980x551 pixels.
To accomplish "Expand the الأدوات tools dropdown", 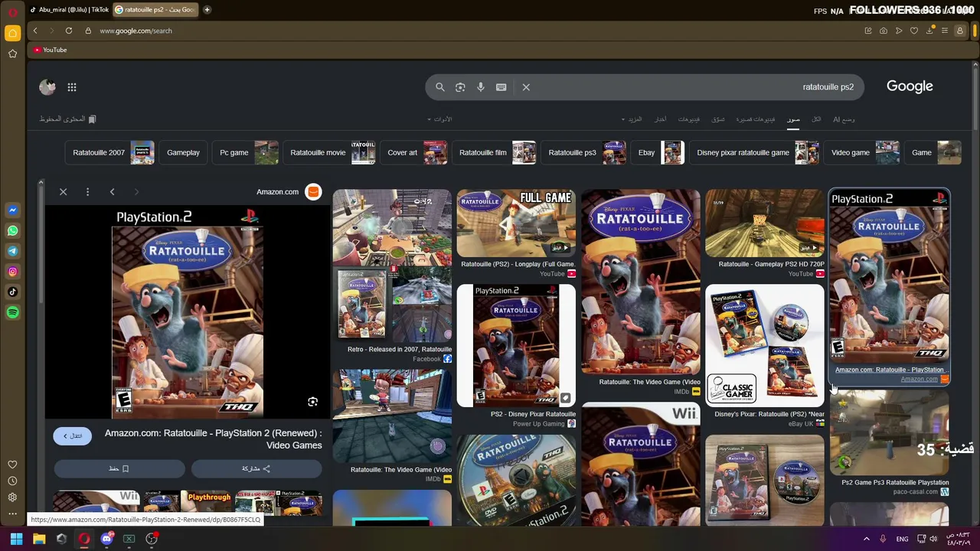I will click(440, 119).
